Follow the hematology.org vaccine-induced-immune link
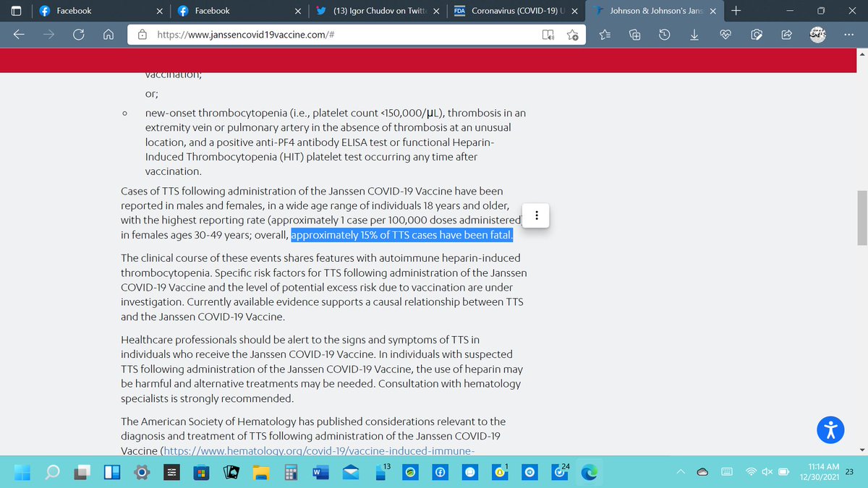The width and height of the screenshot is (868, 488). click(x=319, y=451)
